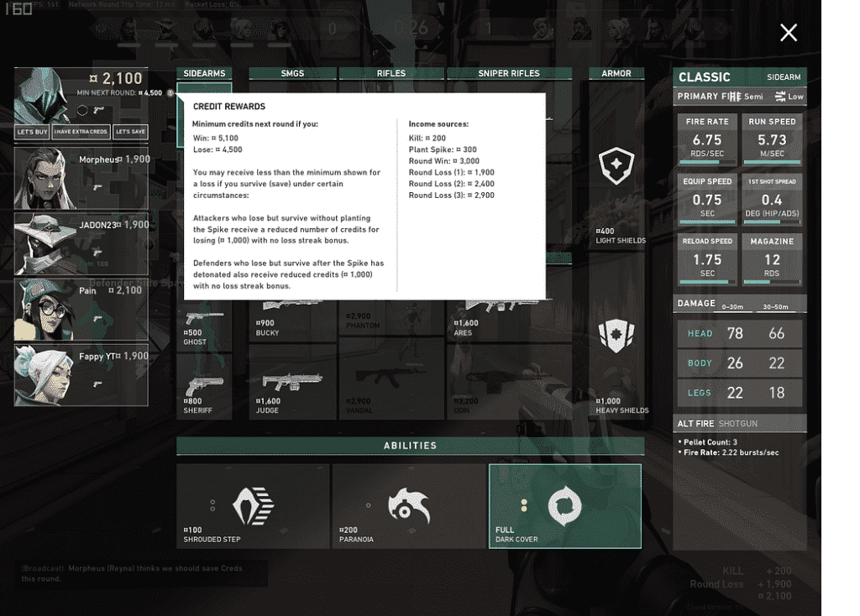Select the Phantom rifle
Viewport: 860px width, 616px height.
[391, 317]
